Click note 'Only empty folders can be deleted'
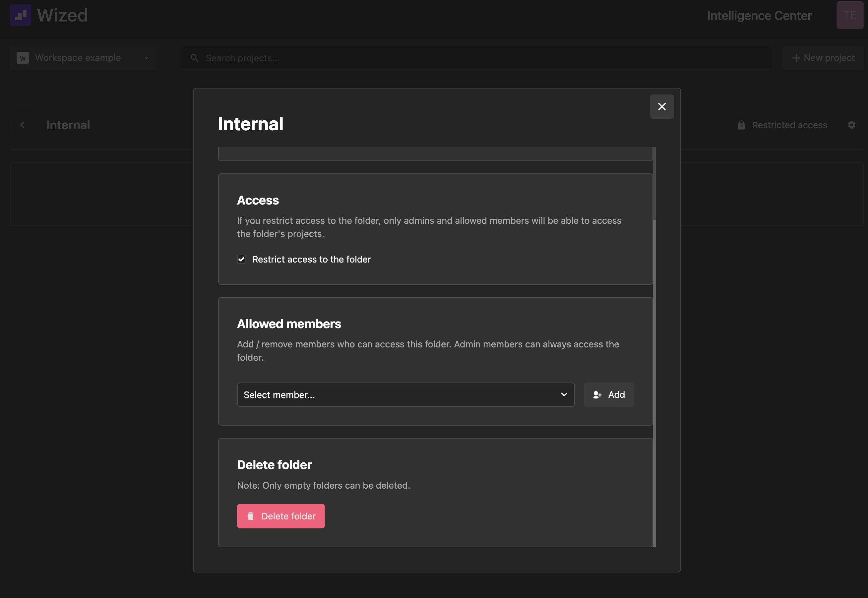The height and width of the screenshot is (598, 868). coord(324,485)
